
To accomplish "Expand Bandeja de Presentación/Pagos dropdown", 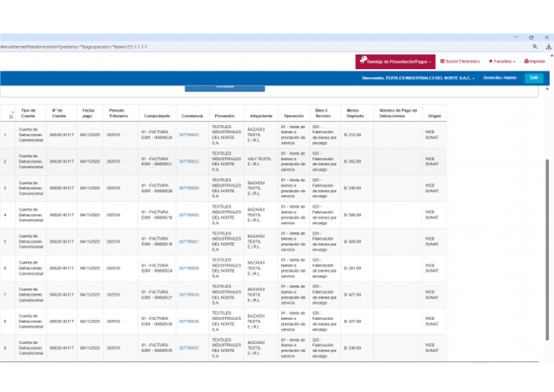I will [x=395, y=62].
